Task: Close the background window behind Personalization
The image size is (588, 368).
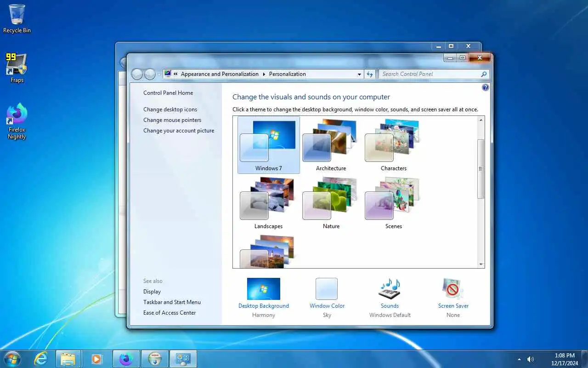Action: (x=468, y=46)
